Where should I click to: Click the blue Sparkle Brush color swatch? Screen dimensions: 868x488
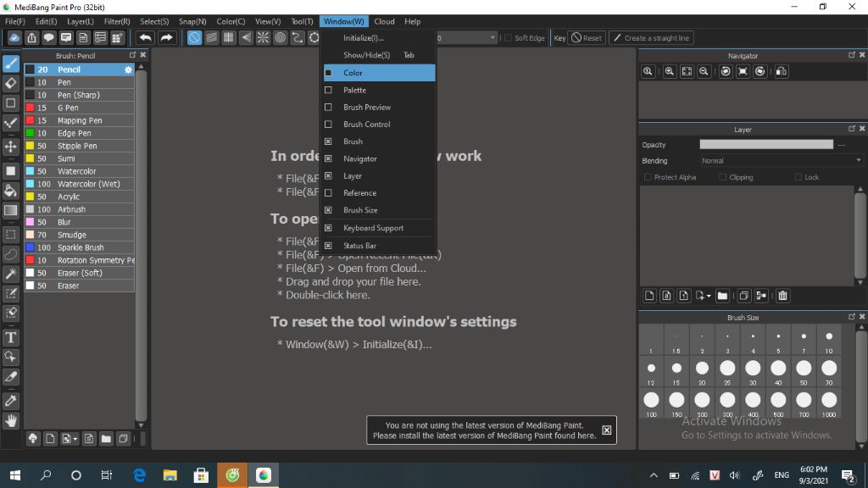click(x=30, y=247)
